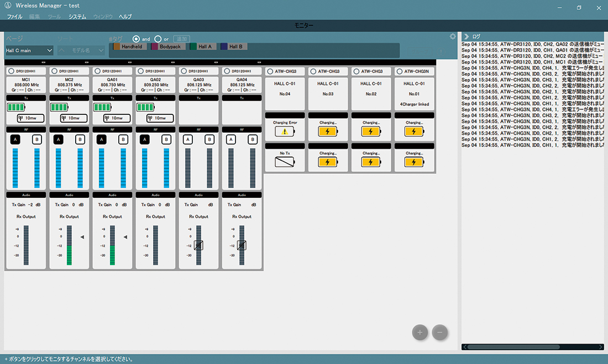Click QA04 muted output icon
The height and width of the screenshot is (364, 608).
pyautogui.click(x=242, y=245)
